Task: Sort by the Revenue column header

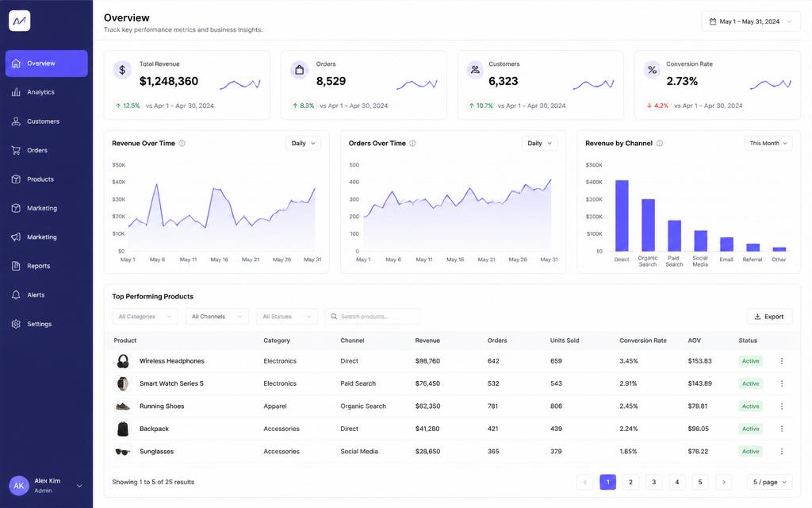Action: pyautogui.click(x=427, y=341)
